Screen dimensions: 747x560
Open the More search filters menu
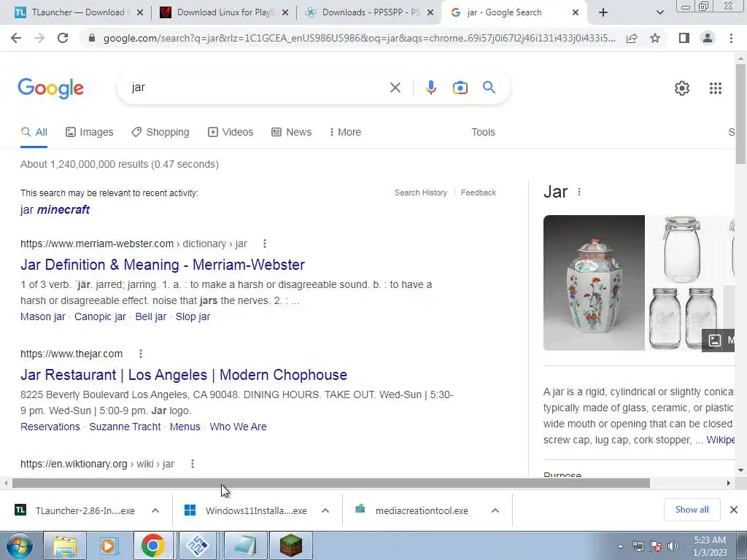[x=345, y=133]
